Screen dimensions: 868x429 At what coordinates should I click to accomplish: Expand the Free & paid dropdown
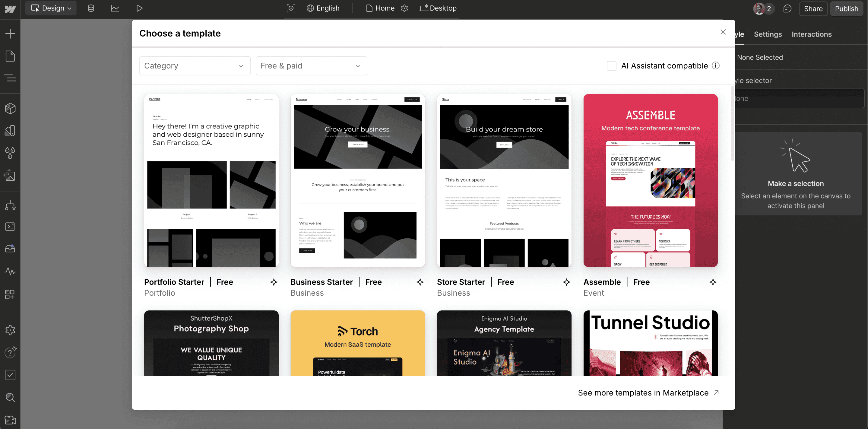tap(311, 66)
